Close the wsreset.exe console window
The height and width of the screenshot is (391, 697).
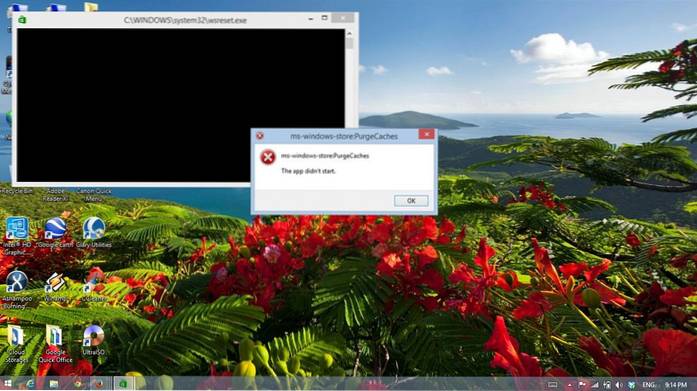pyautogui.click(x=343, y=18)
